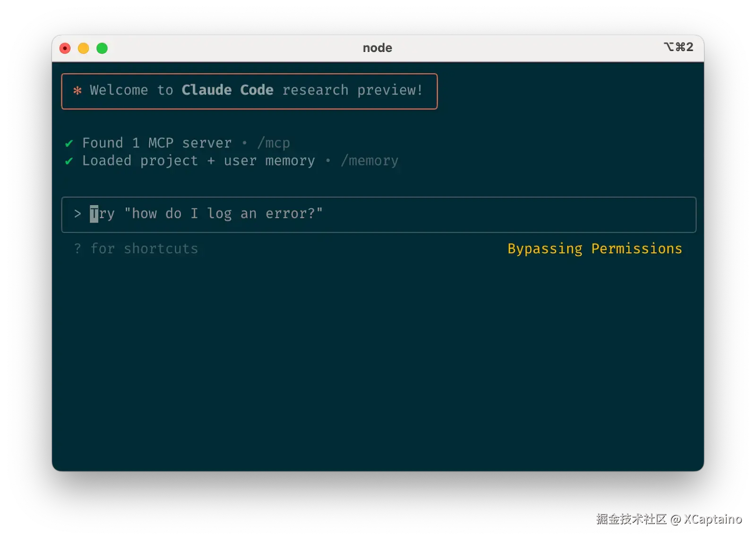Click the bold 'Claude Code' text in the banner

tap(227, 90)
